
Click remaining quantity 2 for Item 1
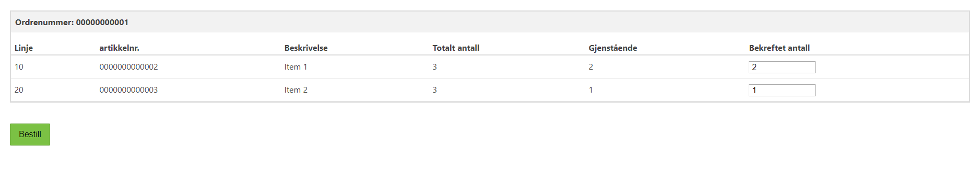(x=591, y=67)
